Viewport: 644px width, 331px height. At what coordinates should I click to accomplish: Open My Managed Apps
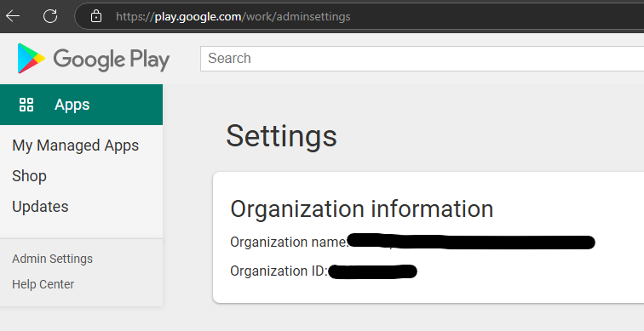point(76,146)
